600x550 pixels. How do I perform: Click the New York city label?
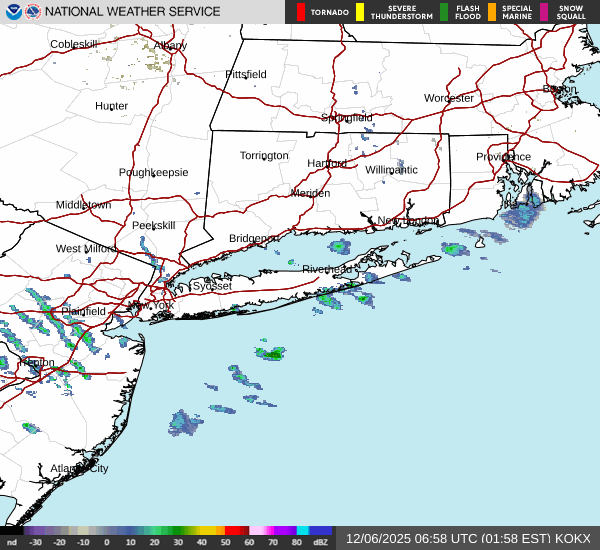tap(150, 305)
